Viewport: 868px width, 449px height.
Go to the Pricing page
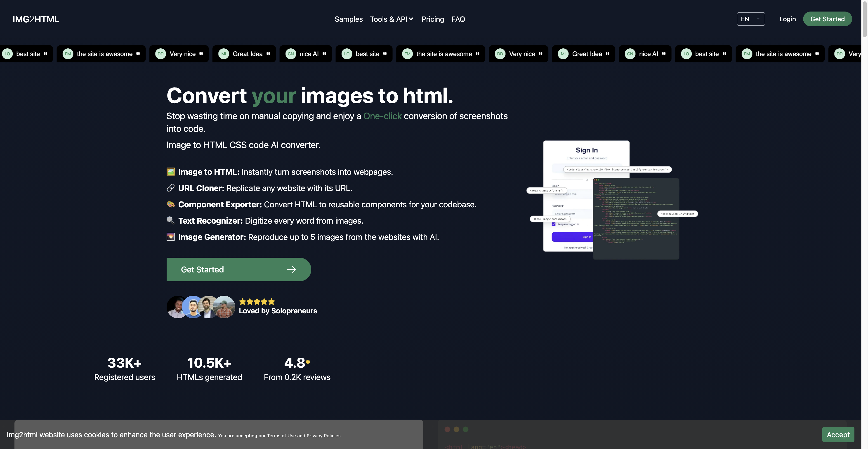tap(433, 19)
